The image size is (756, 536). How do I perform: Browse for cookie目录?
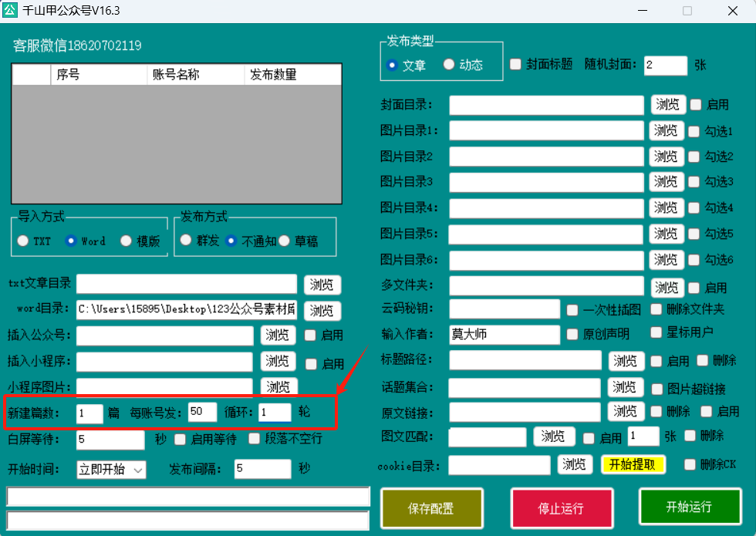click(575, 464)
